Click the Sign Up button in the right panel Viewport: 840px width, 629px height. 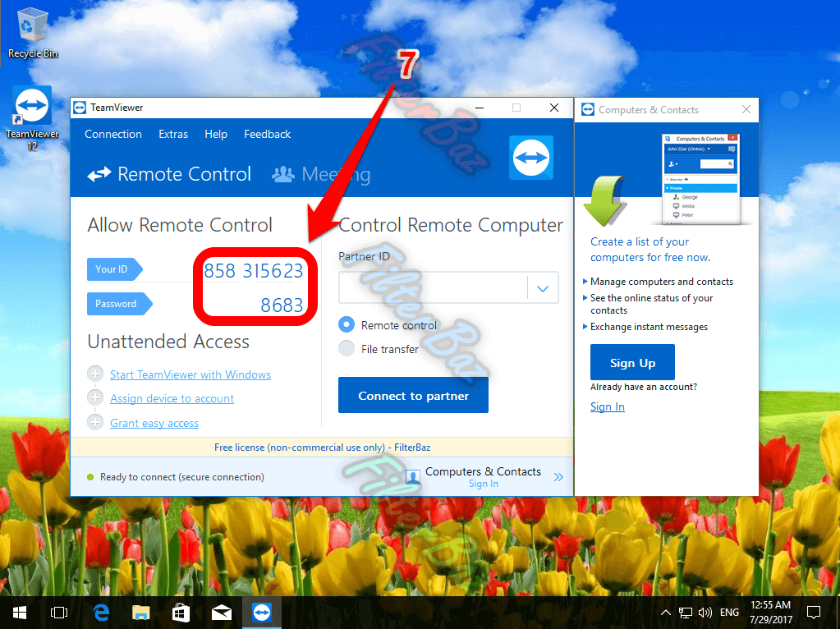[x=631, y=362]
